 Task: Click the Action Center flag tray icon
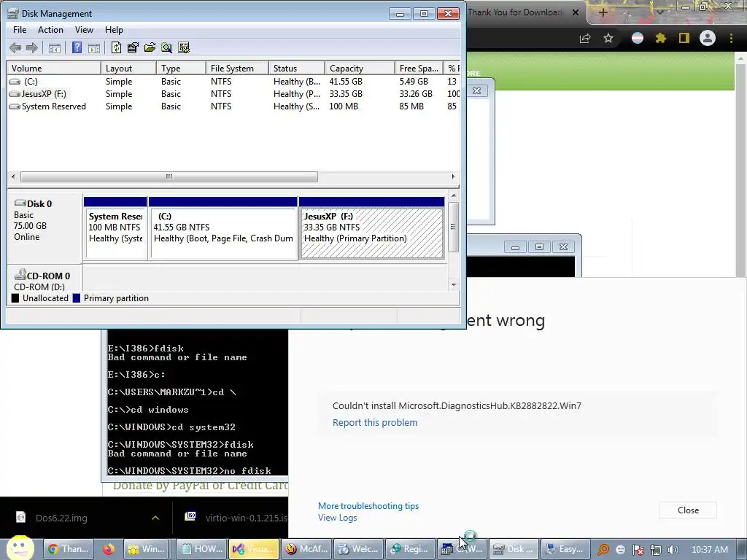pos(638,550)
